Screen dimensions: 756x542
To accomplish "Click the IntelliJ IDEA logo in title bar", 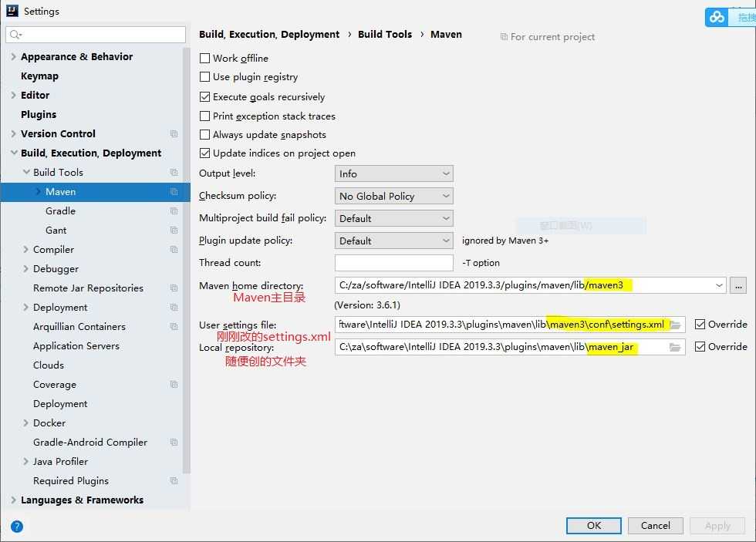I will (12, 11).
